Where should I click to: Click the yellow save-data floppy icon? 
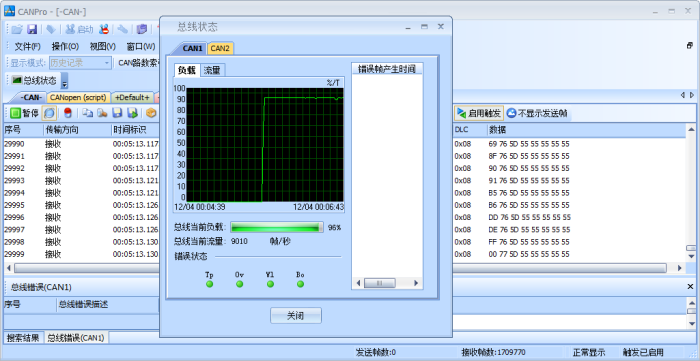coord(117,113)
